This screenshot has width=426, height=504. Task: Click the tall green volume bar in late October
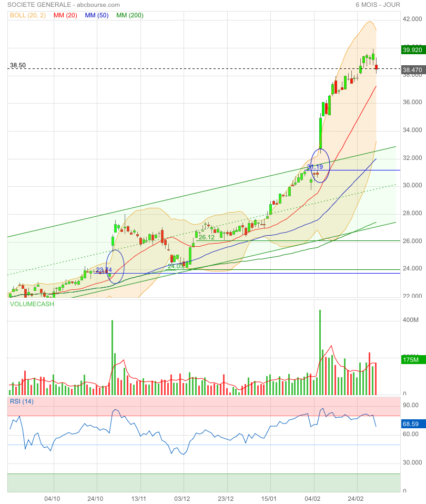pyautogui.click(x=113, y=357)
